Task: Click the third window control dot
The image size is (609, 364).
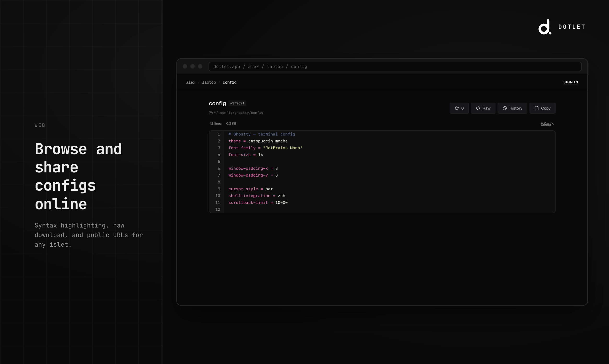Action: (200, 67)
